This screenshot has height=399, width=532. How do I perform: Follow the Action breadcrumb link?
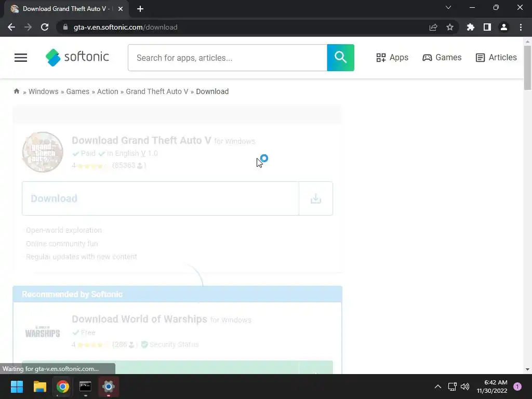click(x=108, y=91)
